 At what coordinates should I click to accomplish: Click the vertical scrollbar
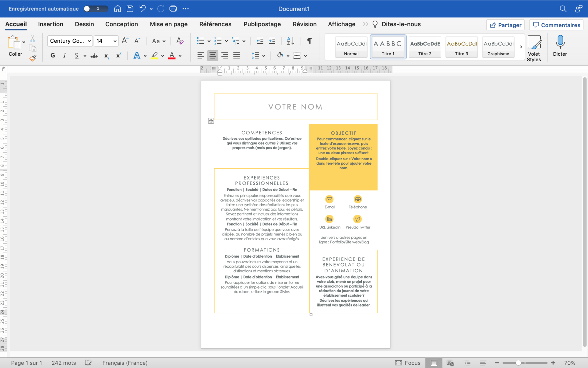(584, 212)
